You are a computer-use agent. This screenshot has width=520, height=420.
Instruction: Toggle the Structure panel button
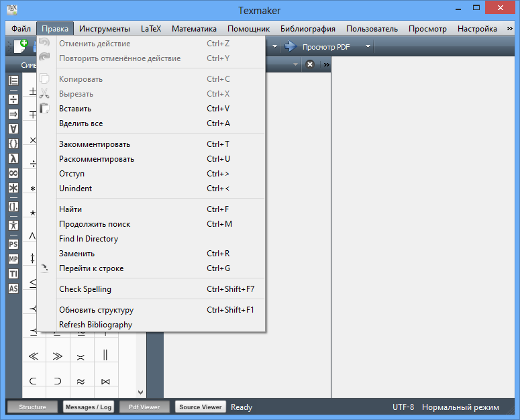click(x=32, y=407)
